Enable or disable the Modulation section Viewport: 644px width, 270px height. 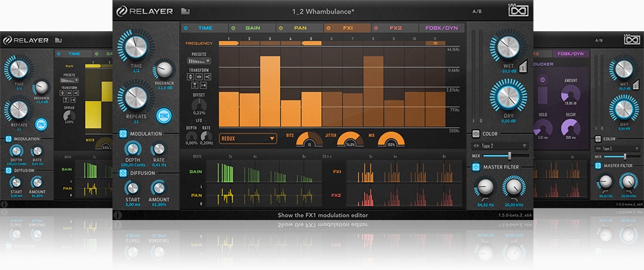[124, 133]
